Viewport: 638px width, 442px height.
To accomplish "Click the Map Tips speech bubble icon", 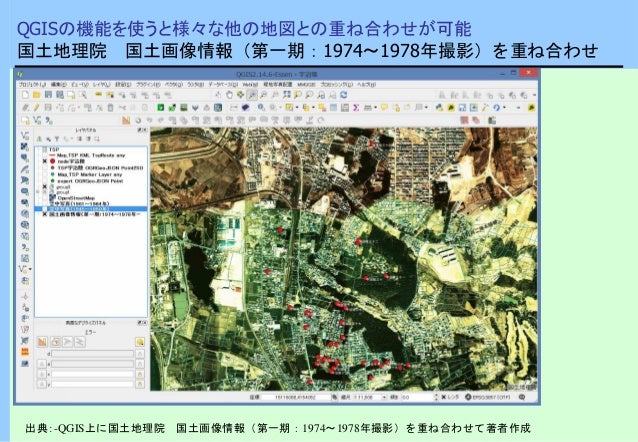I will pyautogui.click(x=384, y=108).
